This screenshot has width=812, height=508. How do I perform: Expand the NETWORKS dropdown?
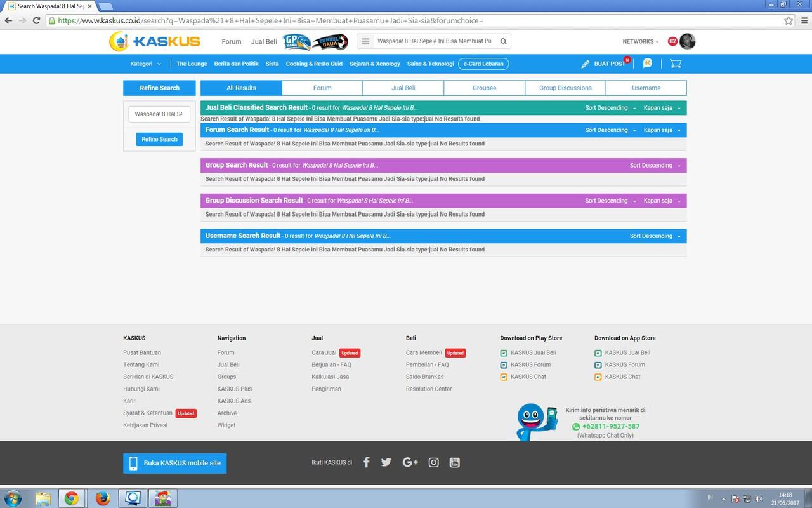click(x=641, y=41)
